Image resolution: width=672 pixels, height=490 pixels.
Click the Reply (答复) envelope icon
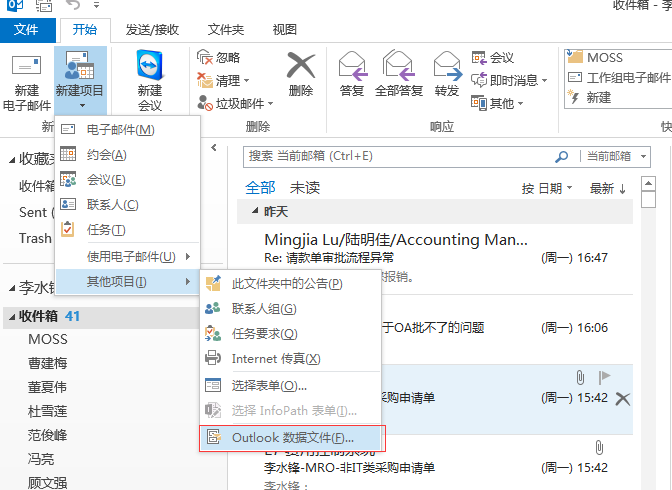coord(352,66)
